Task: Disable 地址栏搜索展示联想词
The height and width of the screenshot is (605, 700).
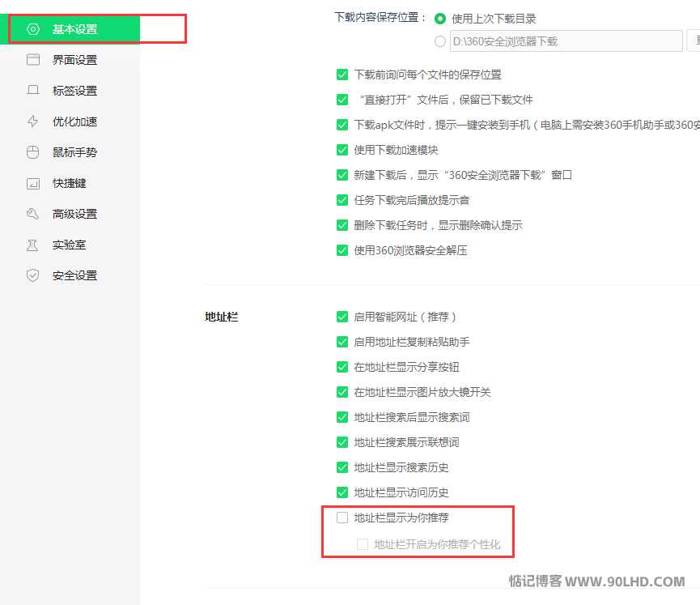Action: click(342, 442)
